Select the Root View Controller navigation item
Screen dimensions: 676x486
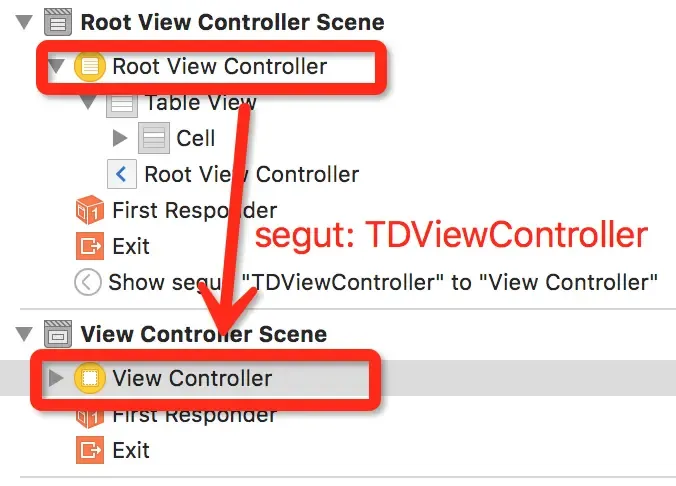tap(251, 175)
